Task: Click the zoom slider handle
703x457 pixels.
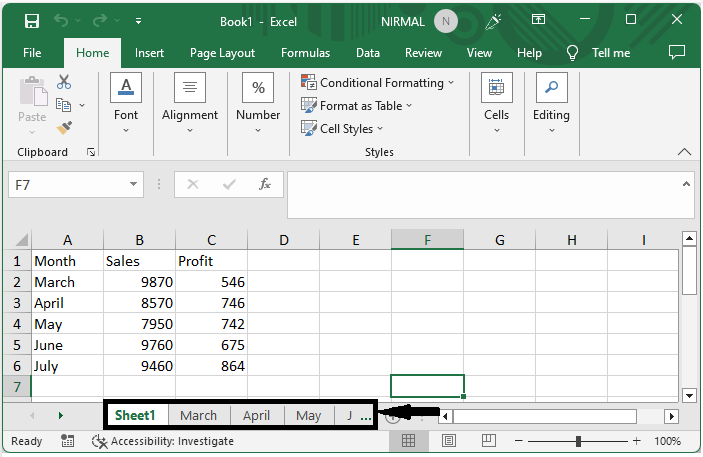Action: (579, 441)
